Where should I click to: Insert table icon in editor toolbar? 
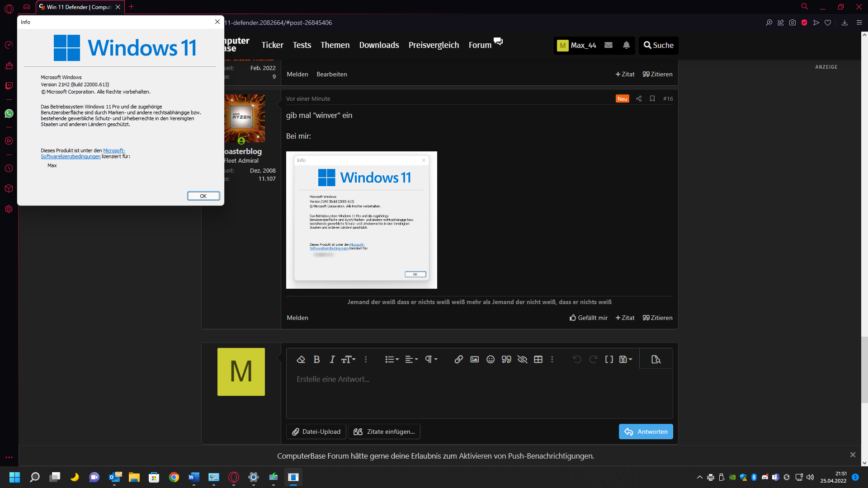coord(538,359)
